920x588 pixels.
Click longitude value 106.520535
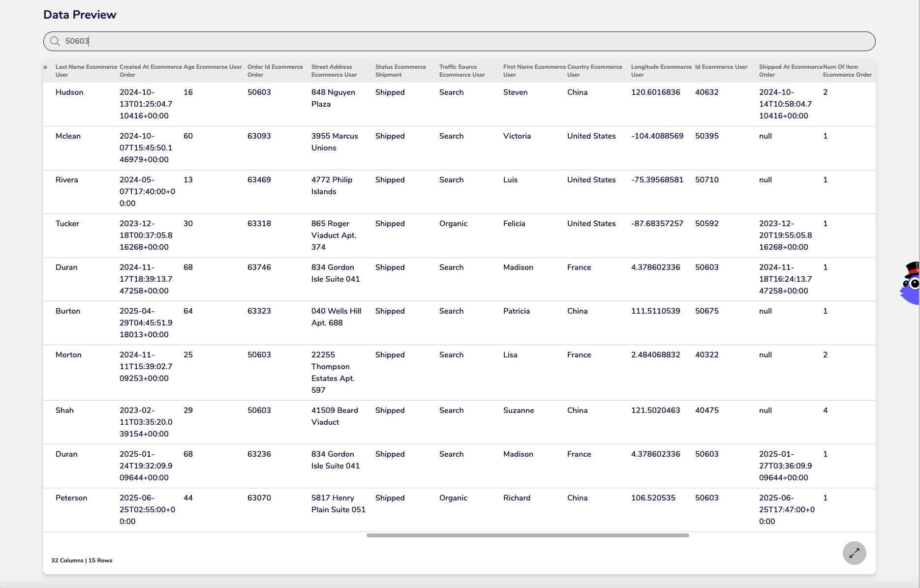[x=653, y=498]
